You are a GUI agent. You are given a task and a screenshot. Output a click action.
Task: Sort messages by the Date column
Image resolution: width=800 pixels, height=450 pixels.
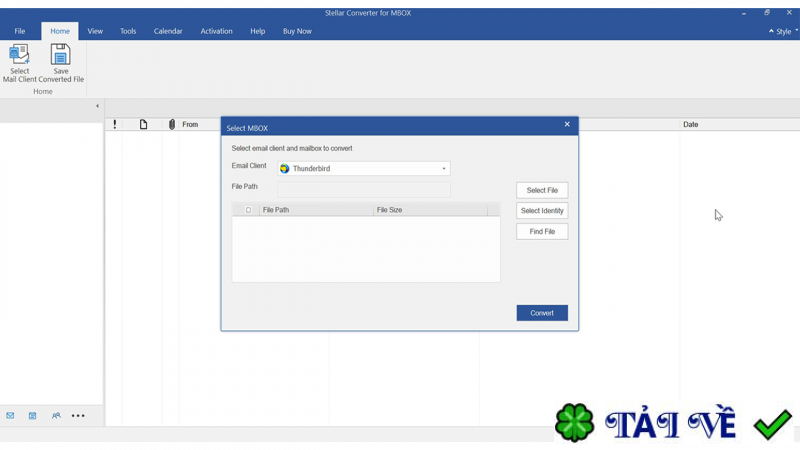(690, 124)
